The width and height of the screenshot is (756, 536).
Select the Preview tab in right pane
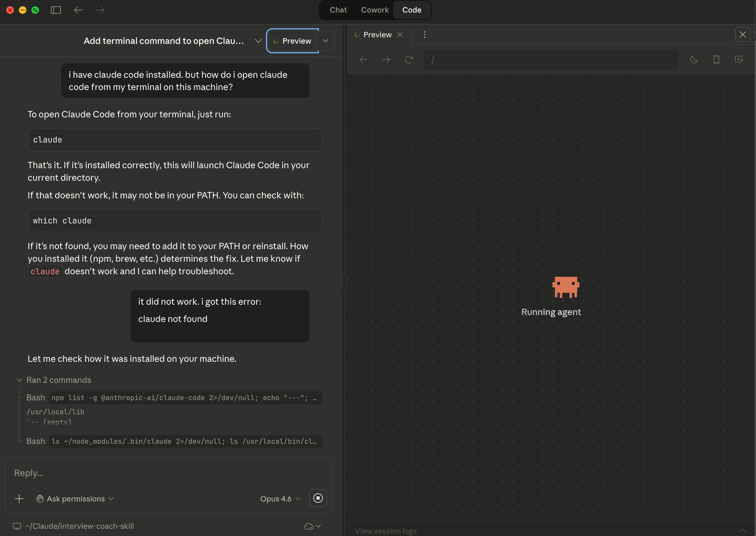coord(377,35)
